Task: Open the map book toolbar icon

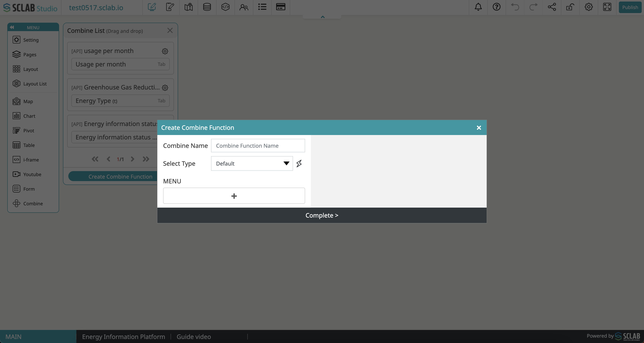Action: (x=188, y=7)
